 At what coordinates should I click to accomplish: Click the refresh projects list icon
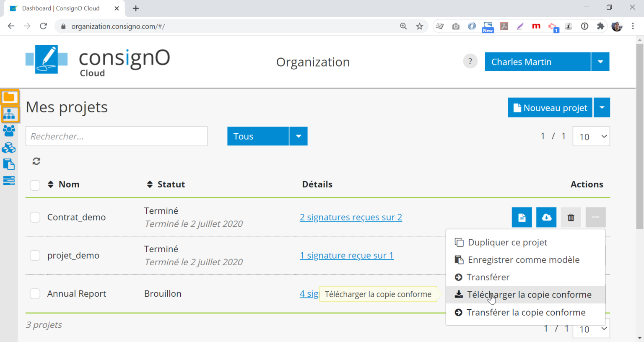(x=36, y=161)
